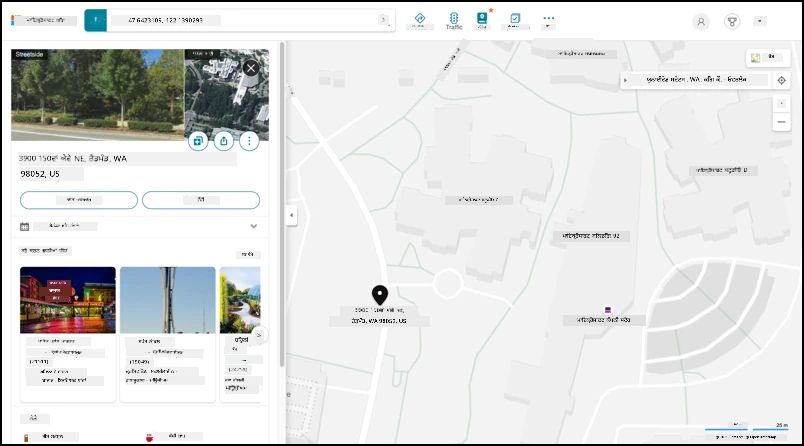Image resolution: width=804 pixels, height=446 pixels.
Task: Click the right pill button under the address
Action: [x=201, y=200]
